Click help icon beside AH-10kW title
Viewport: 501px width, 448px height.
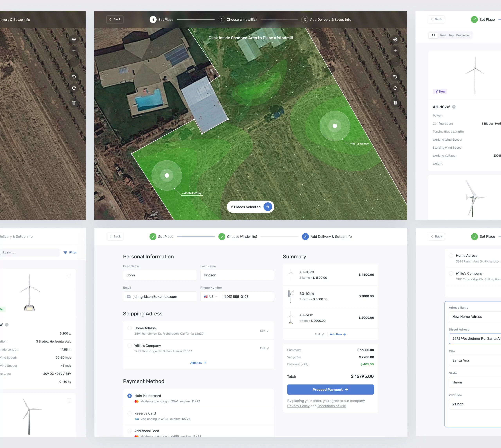point(454,107)
